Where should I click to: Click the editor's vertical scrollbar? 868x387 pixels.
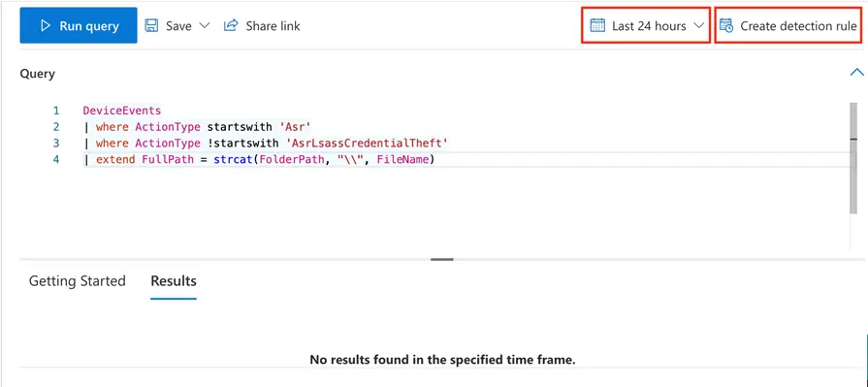tap(852, 158)
